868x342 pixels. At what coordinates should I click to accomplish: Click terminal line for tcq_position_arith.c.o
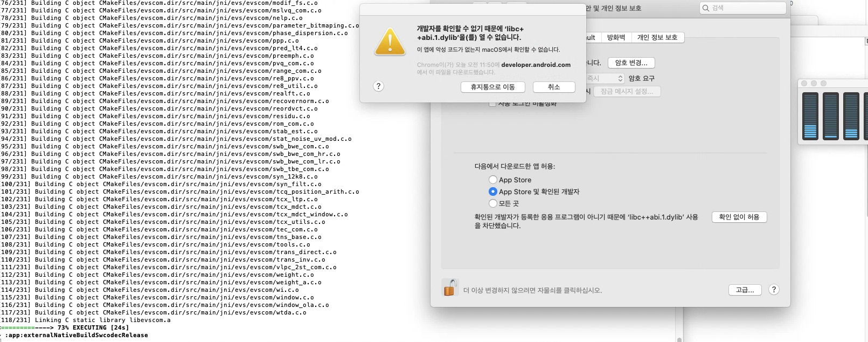click(x=180, y=191)
